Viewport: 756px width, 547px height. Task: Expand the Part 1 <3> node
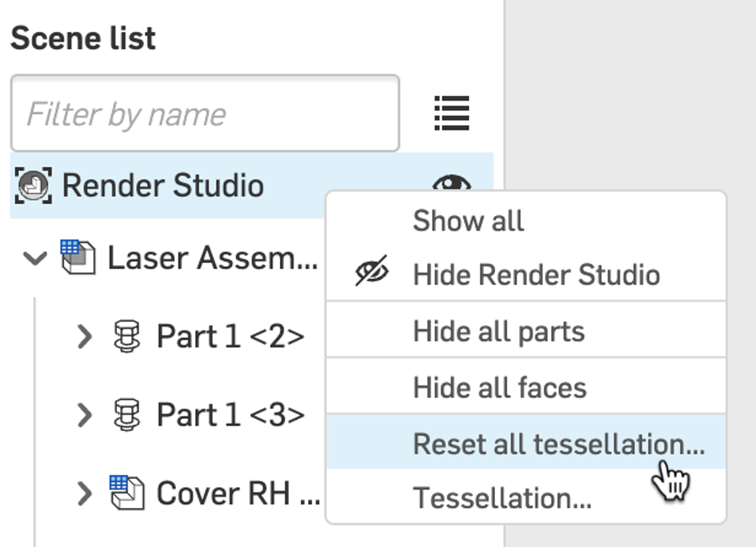click(85, 415)
